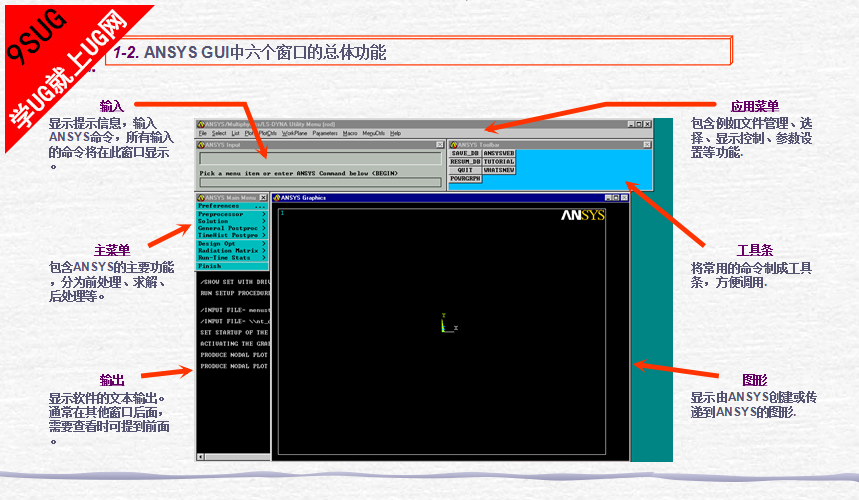Click the upper field in ANSYS Input window

pos(320,158)
